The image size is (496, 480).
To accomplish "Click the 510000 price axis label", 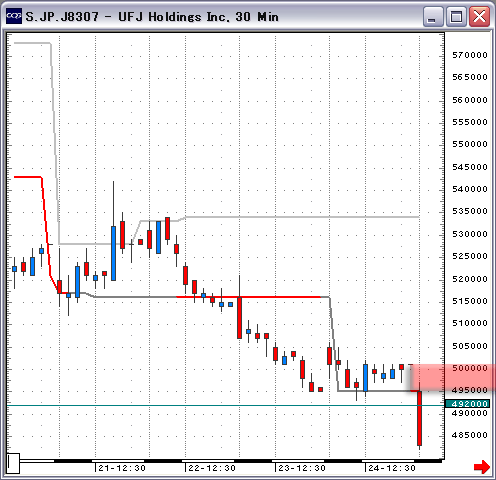I will 470,323.
